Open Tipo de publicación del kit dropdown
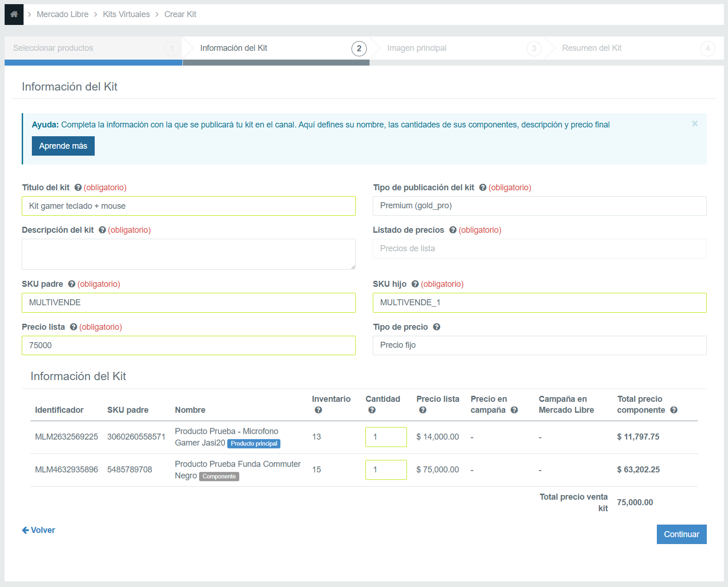728x587 pixels. tap(539, 206)
